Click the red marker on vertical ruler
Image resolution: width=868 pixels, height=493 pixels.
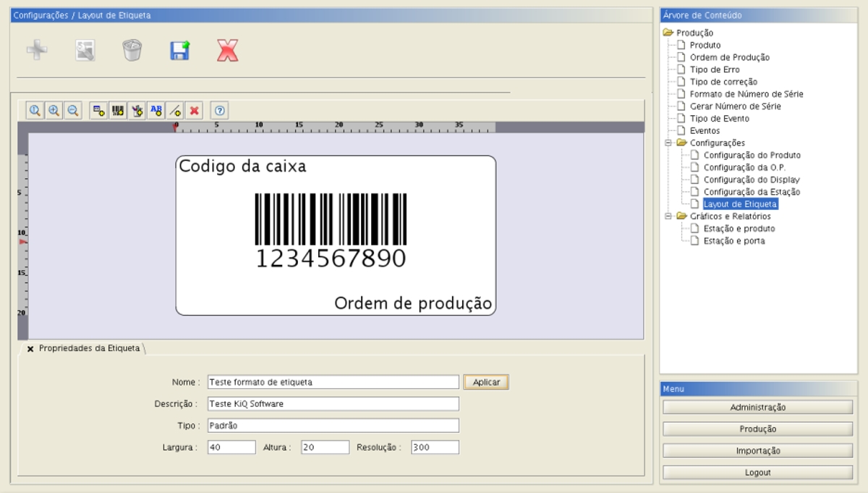pos(22,241)
